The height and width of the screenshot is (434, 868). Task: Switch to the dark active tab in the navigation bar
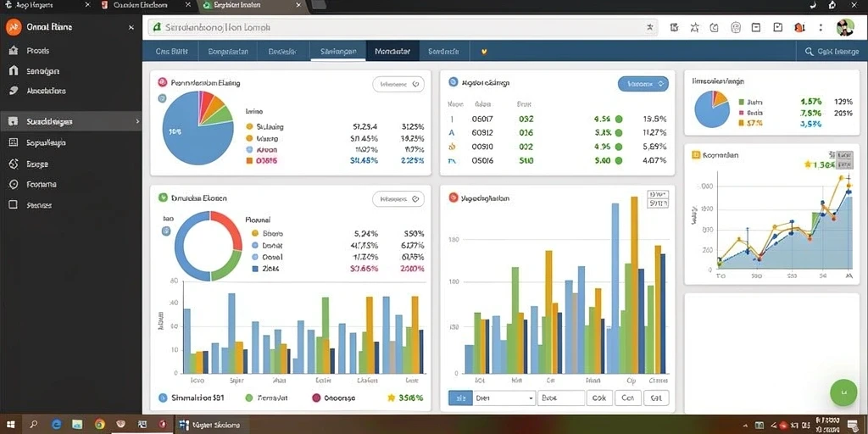click(x=392, y=52)
